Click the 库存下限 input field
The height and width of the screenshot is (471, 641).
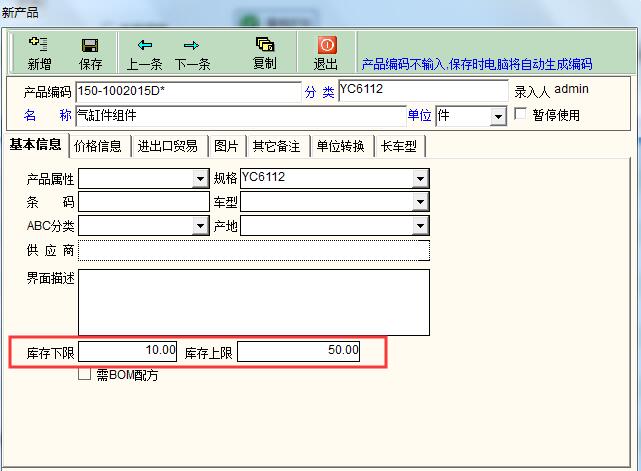[x=128, y=352]
